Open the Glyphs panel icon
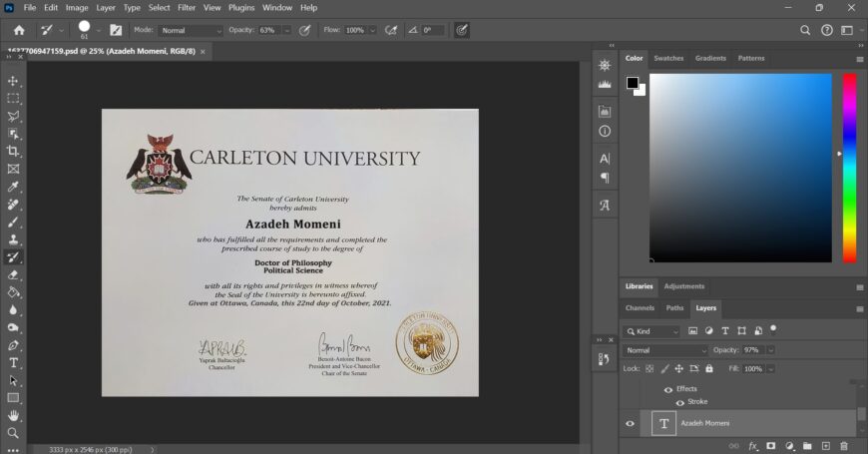This screenshot has width=868, height=454. 605,206
